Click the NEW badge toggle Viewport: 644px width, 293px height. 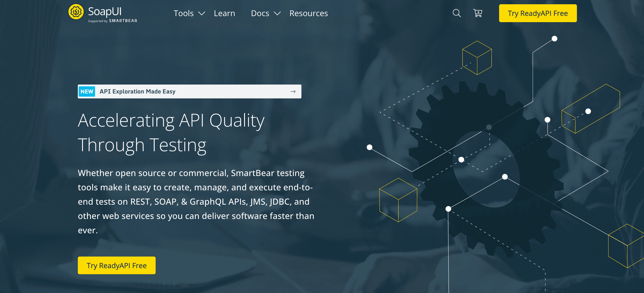tap(87, 91)
